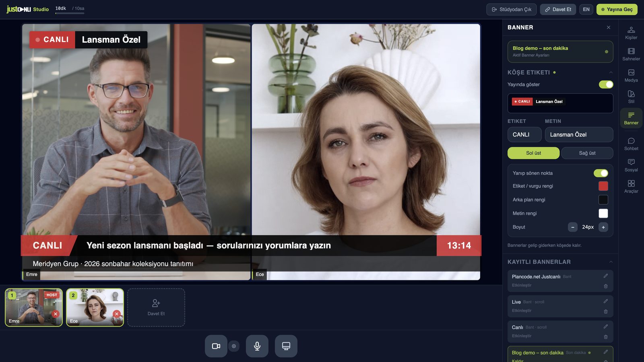This screenshot has height=362, width=644.
Task: Open camera settings gear
Action: 234,346
